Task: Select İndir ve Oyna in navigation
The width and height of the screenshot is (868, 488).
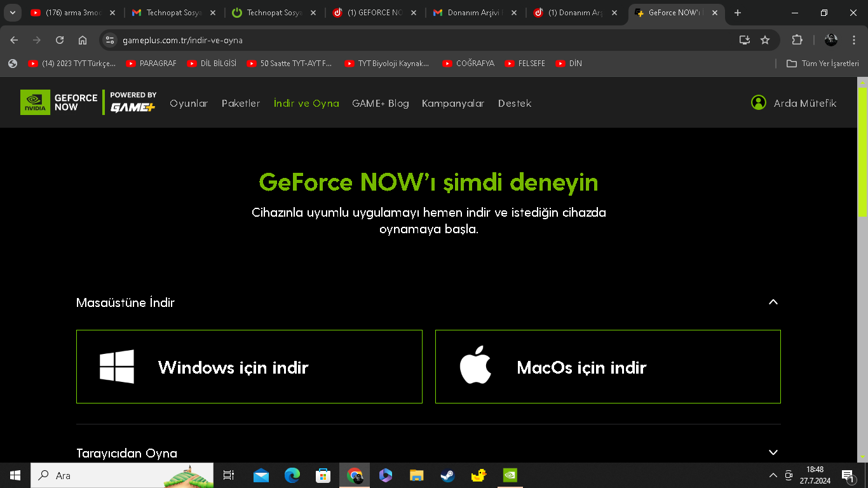Action: tap(306, 103)
